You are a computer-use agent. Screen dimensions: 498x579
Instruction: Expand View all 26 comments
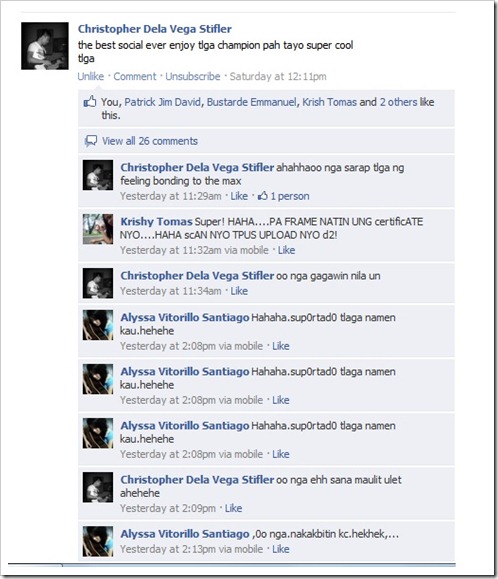click(x=150, y=141)
